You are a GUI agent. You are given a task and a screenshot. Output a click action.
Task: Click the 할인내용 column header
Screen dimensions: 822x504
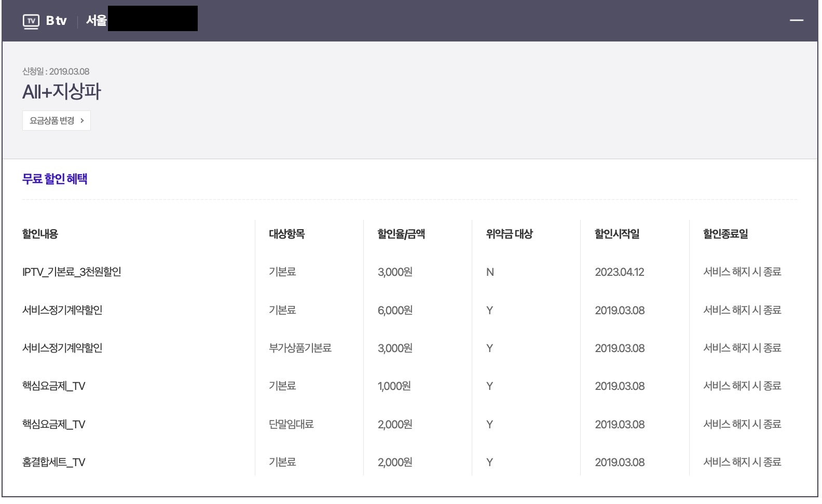point(40,234)
